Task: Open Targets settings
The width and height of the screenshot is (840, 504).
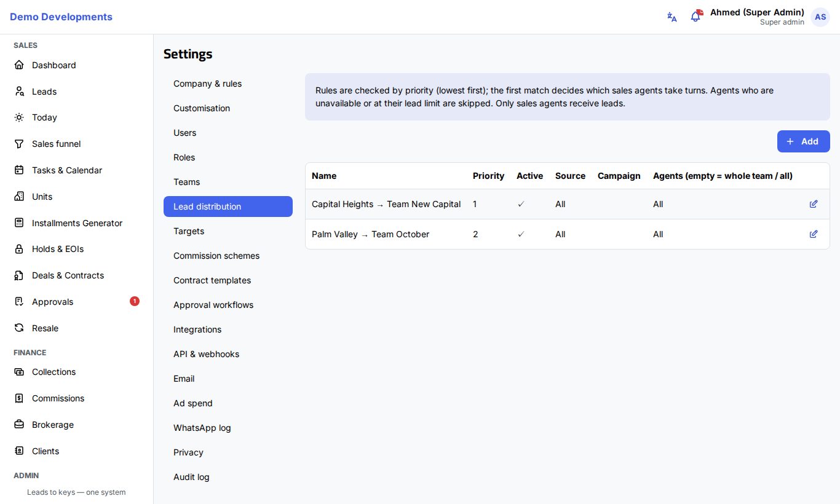Action: click(228, 231)
